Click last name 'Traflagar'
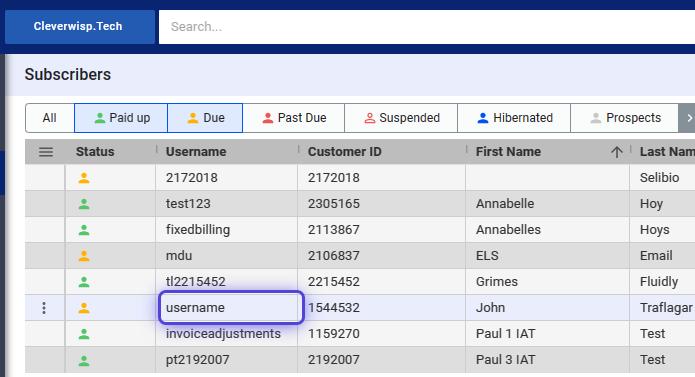Screen dimensions: 695x377 click(666, 307)
